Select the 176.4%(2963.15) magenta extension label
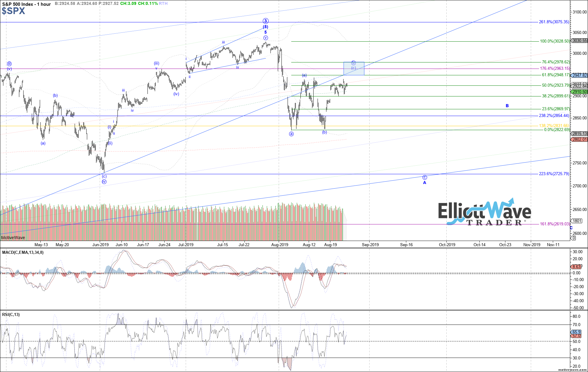 click(555, 69)
